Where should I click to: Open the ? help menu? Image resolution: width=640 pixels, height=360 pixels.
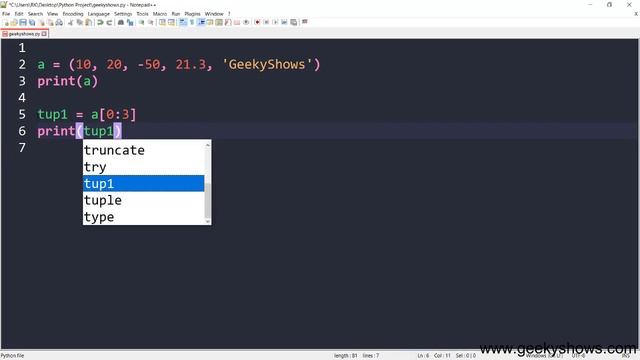(x=229, y=14)
